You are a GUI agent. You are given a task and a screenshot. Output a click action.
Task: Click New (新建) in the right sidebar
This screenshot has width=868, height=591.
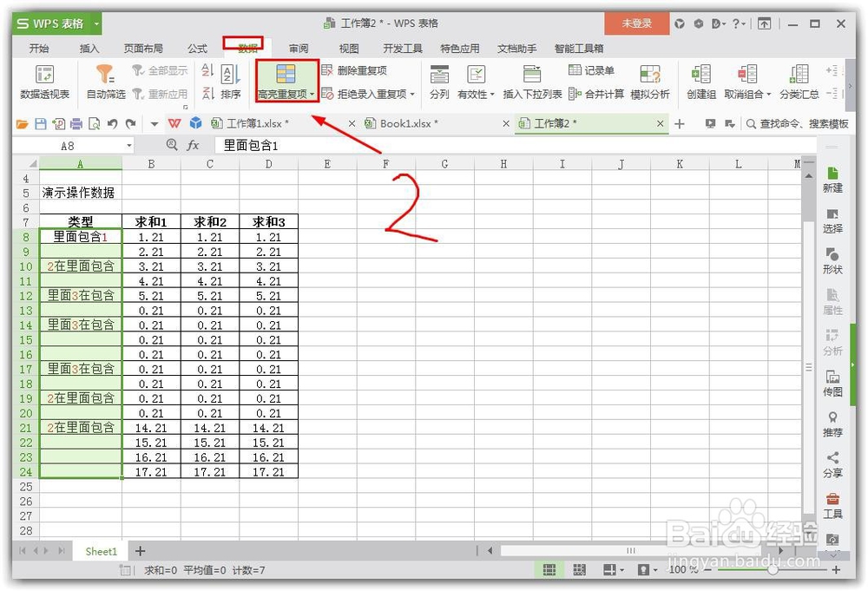coord(832,180)
